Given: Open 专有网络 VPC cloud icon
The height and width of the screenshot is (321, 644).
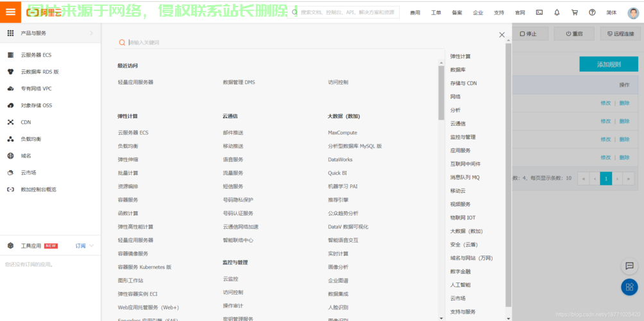Looking at the screenshot, I should (x=11, y=89).
